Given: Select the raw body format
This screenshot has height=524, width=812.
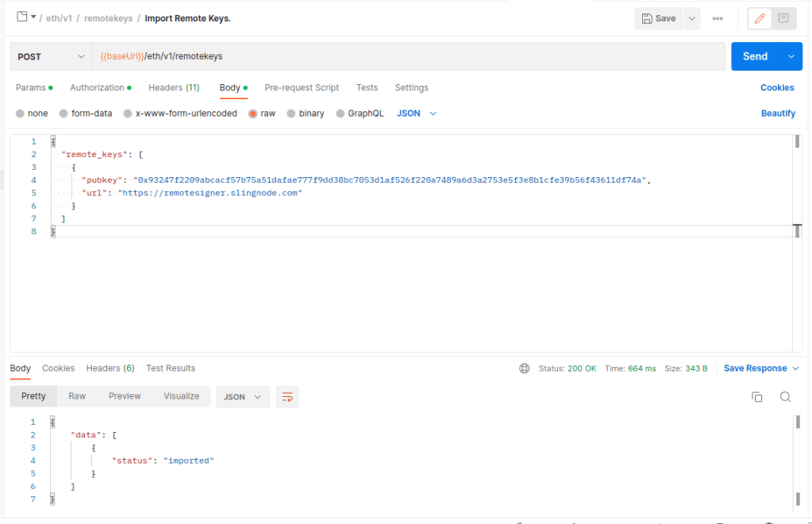Looking at the screenshot, I should click(x=262, y=113).
